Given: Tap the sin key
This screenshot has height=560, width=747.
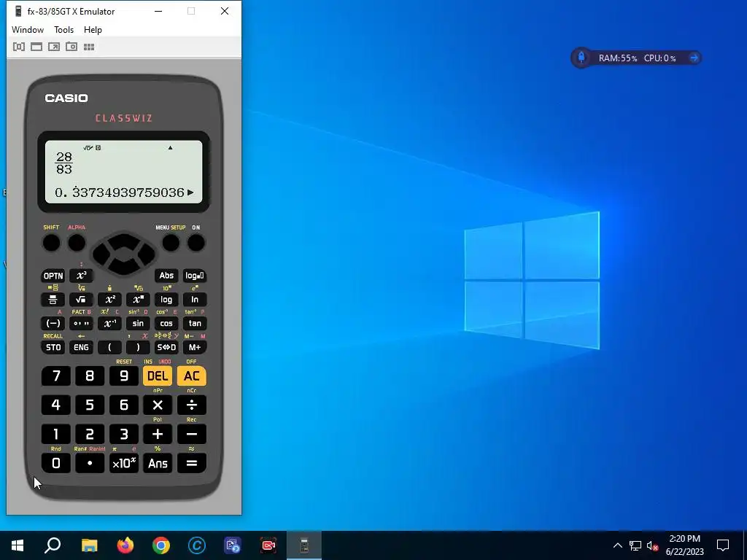Looking at the screenshot, I should (x=138, y=323).
